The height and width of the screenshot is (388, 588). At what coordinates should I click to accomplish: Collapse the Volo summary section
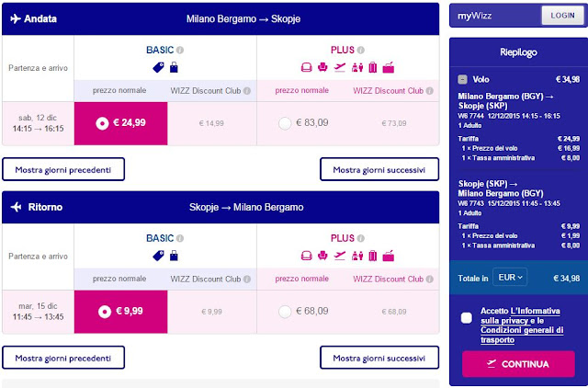pos(463,80)
